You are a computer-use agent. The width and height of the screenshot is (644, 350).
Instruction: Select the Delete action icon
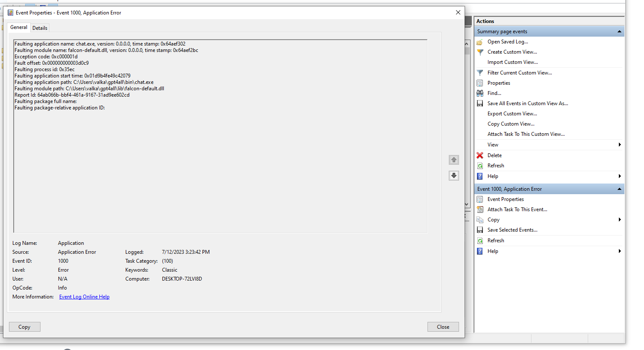pos(480,155)
